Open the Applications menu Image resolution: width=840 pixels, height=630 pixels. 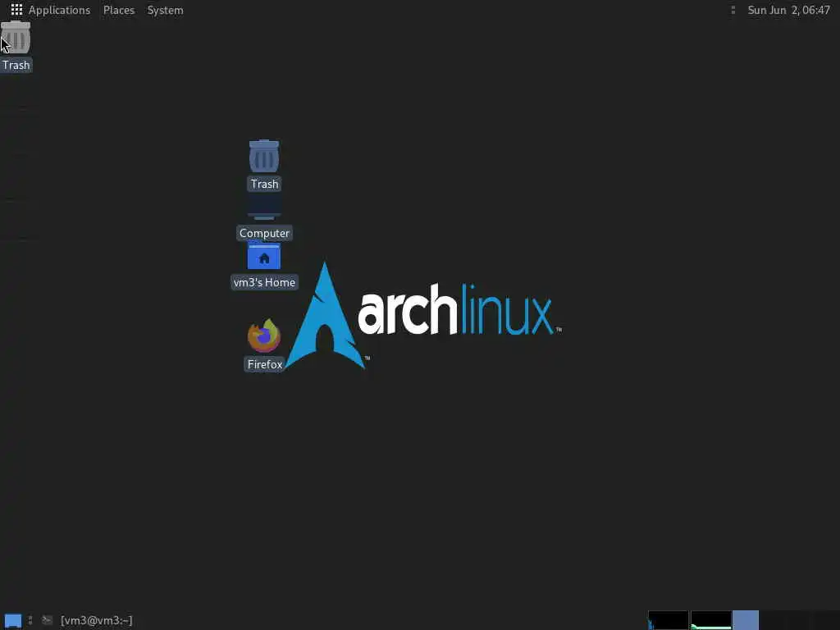[x=59, y=10]
